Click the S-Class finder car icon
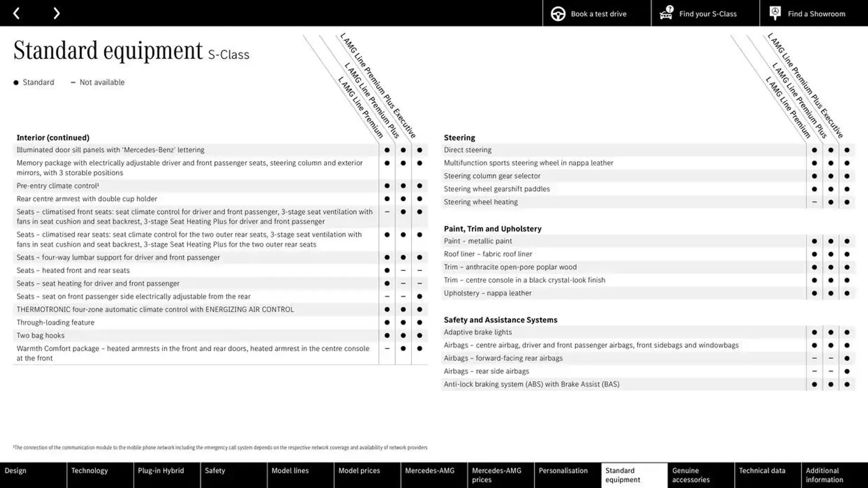This screenshot has height=488, width=868. pos(666,13)
